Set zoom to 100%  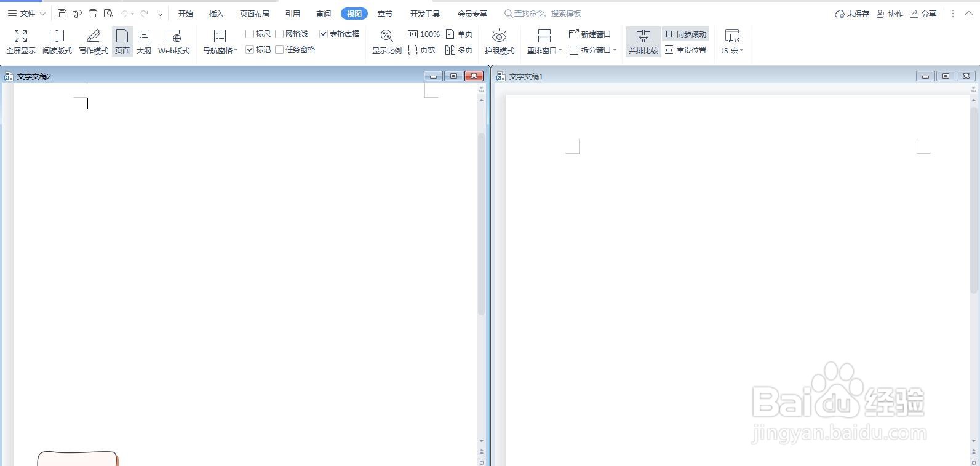pos(424,34)
